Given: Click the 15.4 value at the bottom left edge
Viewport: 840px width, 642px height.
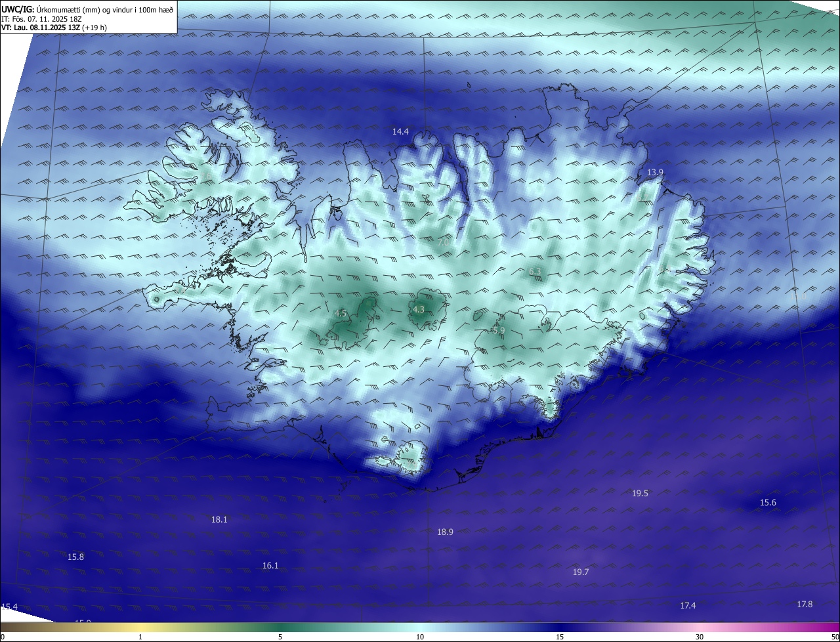Looking at the screenshot, I should (9, 607).
